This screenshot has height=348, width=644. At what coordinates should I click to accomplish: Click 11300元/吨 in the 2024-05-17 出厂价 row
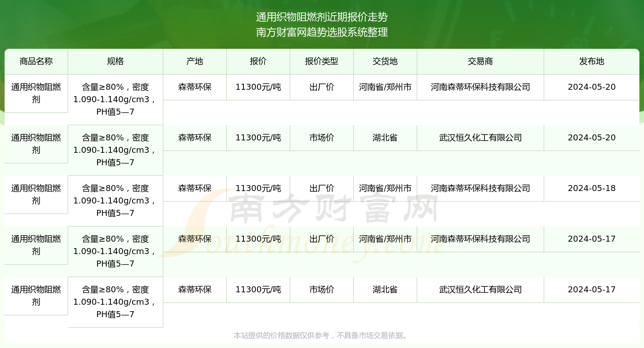[x=259, y=239]
